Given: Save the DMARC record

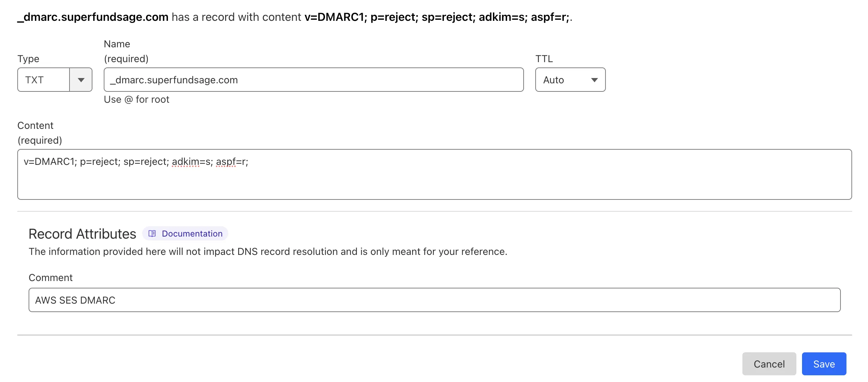Looking at the screenshot, I should point(824,364).
